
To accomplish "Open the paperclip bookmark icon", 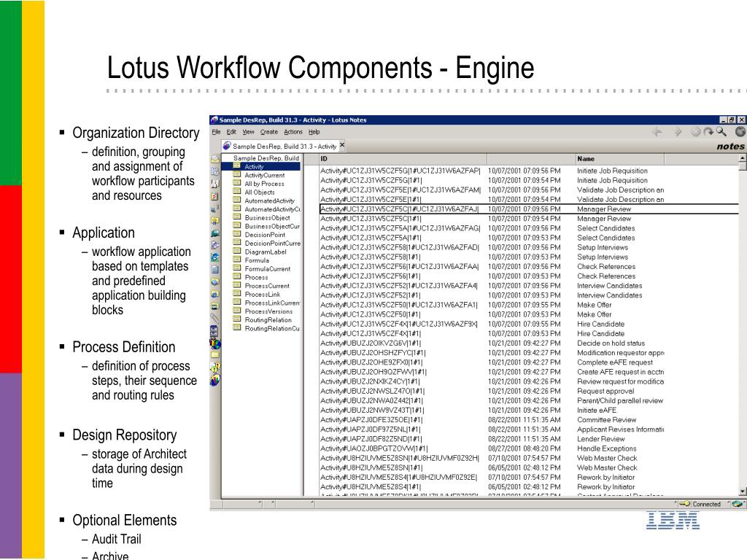I will coord(215,318).
